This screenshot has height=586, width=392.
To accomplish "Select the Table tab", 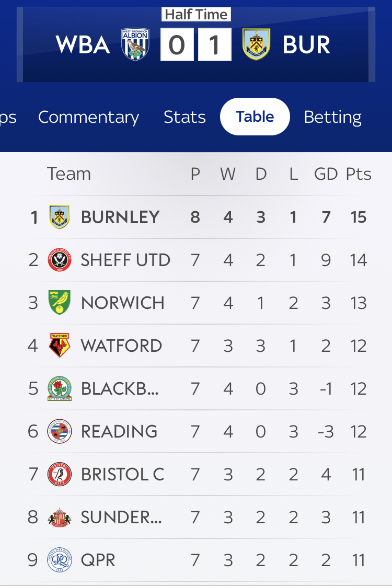I will [x=255, y=117].
